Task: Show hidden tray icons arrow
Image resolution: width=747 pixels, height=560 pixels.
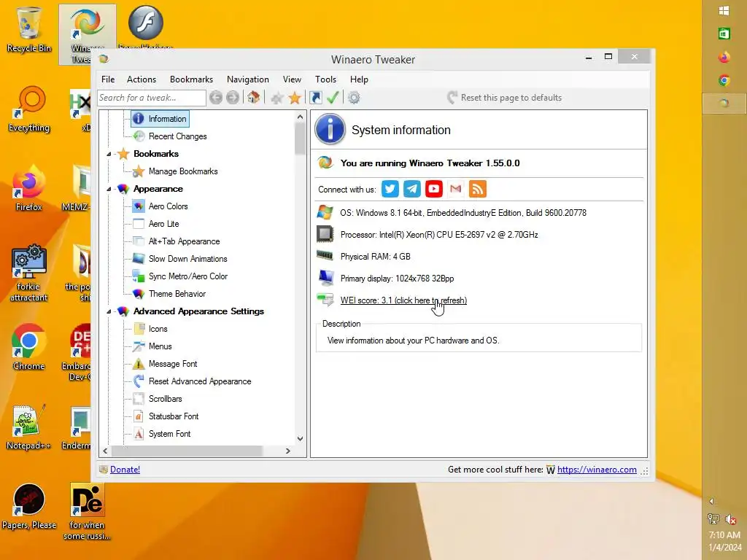Action: (x=711, y=501)
